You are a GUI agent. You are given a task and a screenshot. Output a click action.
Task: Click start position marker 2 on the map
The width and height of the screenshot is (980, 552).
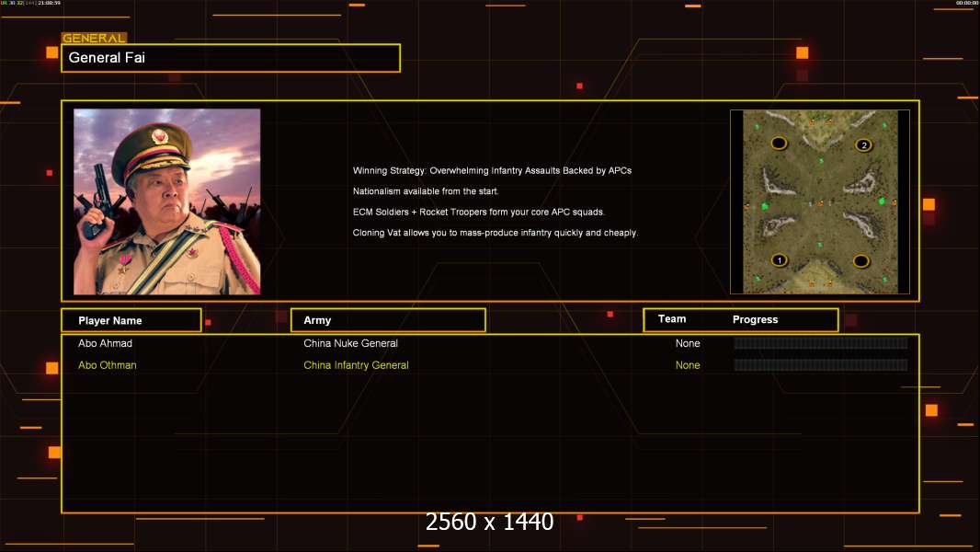[x=864, y=145]
